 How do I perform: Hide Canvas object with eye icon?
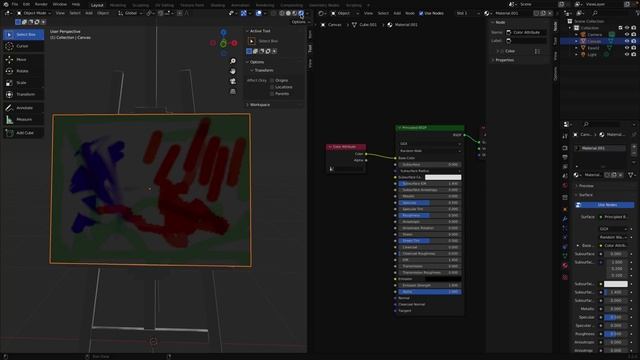[x=627, y=41]
